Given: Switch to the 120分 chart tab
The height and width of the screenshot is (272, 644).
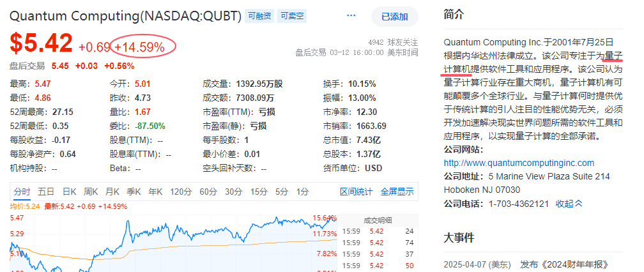Looking at the screenshot, I should (x=181, y=192).
